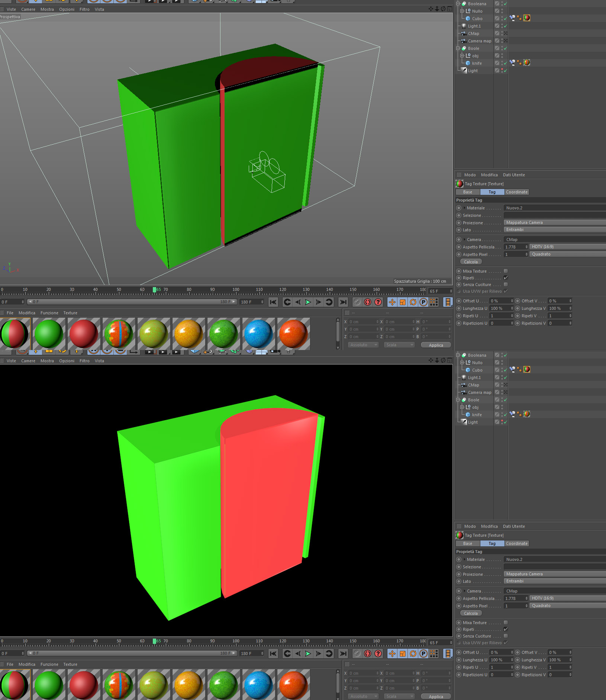Select the knife texture tag in upper object list

(x=527, y=62)
